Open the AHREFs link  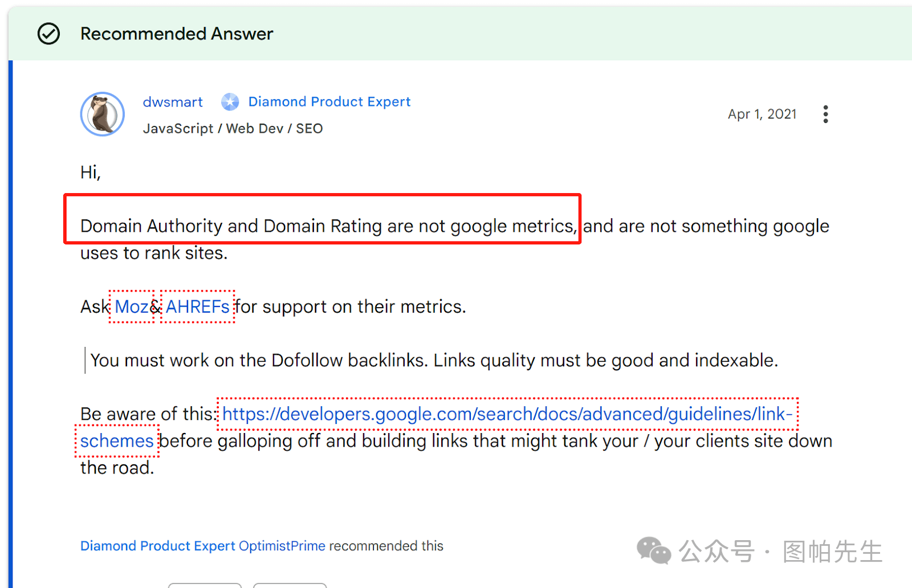tap(197, 307)
